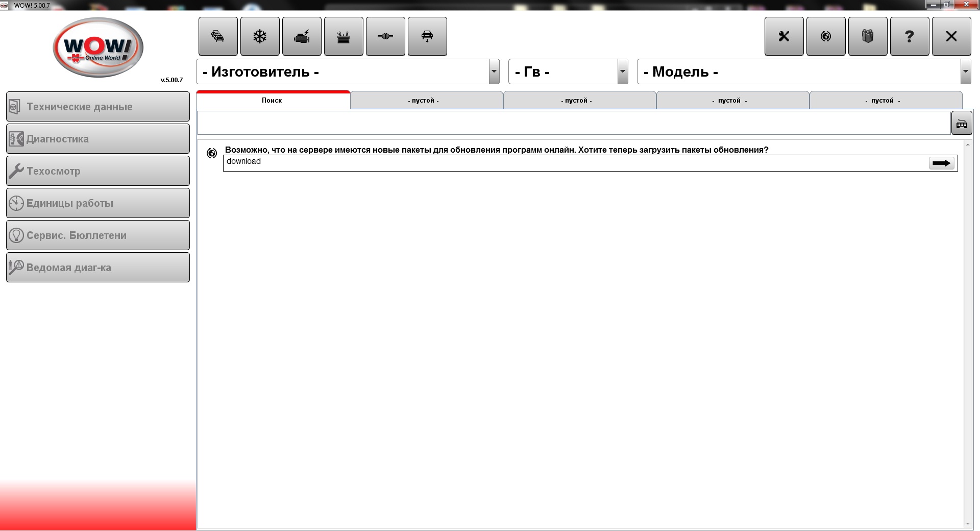This screenshot has width=980, height=531.
Task: Open the Диагностика section
Action: [x=98, y=139]
